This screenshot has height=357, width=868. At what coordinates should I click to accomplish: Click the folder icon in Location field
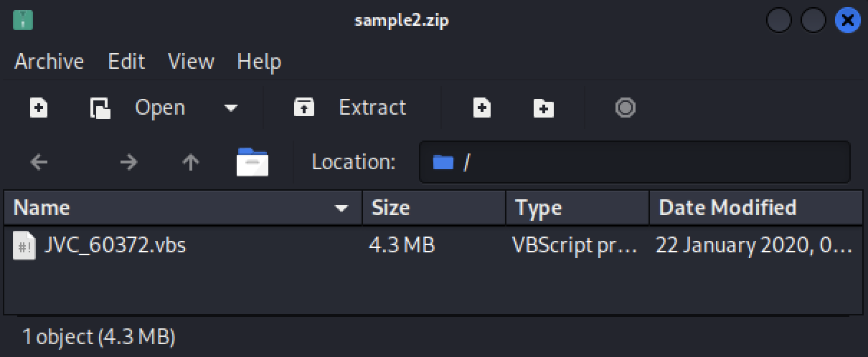pos(443,163)
